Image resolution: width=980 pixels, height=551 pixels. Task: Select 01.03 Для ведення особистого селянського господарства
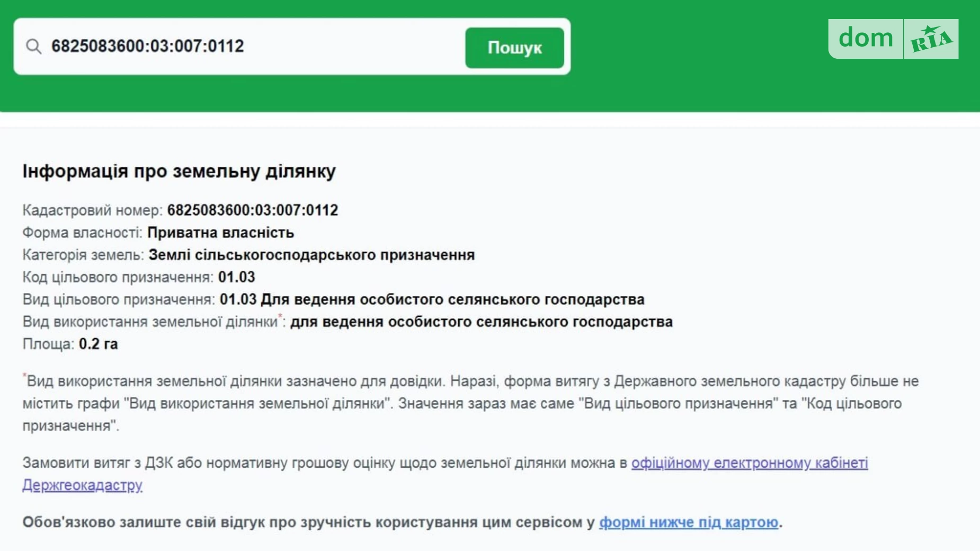point(432,299)
